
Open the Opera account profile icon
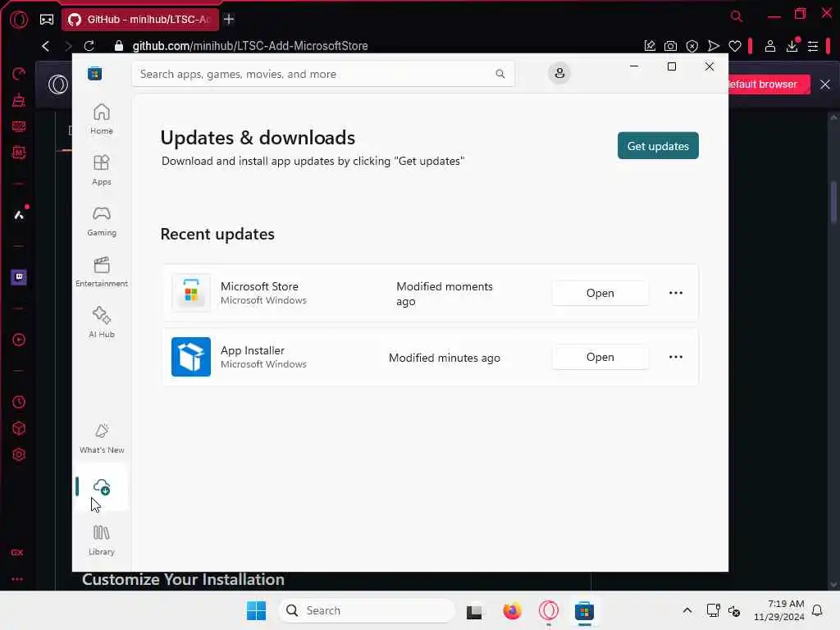769,46
